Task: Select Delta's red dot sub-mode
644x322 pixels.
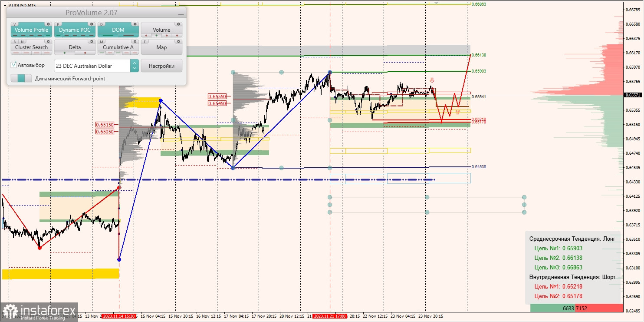Action: point(85,53)
